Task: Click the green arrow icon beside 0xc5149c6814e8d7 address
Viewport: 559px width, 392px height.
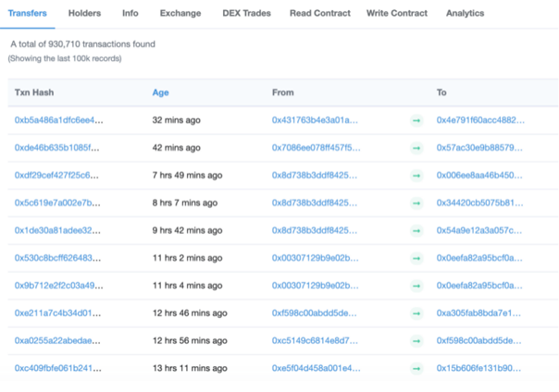Action: tap(416, 341)
